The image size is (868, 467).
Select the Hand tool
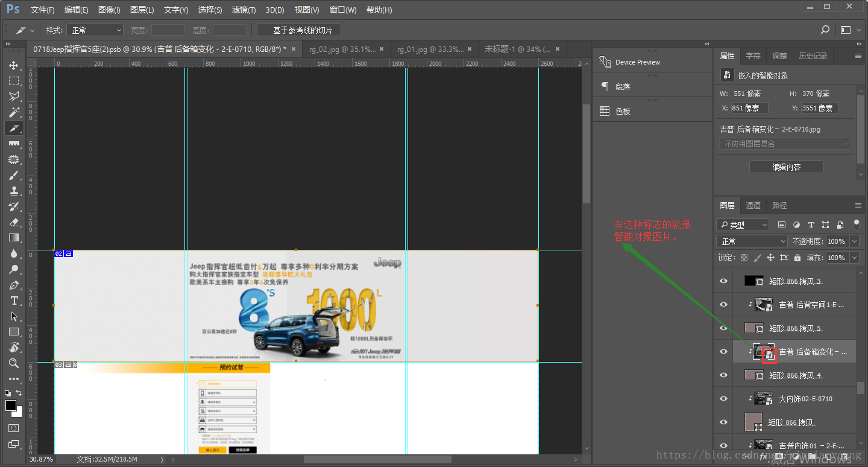(14, 348)
